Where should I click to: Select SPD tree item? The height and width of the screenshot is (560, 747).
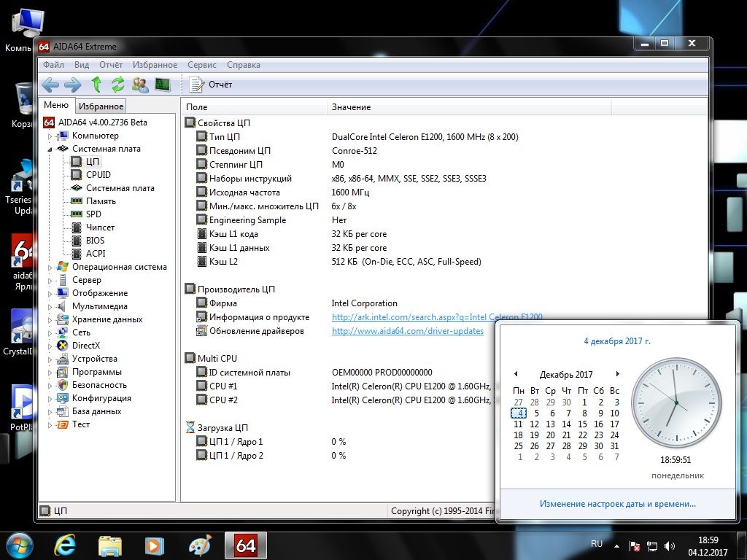[x=93, y=214]
